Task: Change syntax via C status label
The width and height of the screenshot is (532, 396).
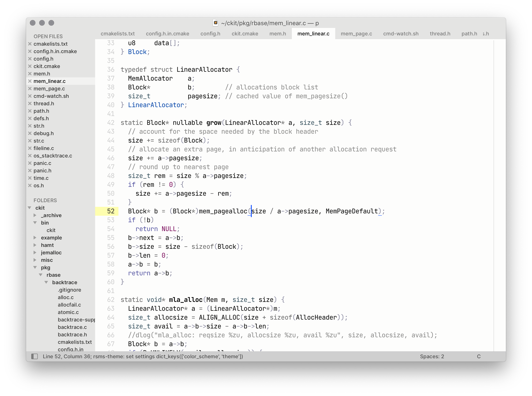Action: (479, 356)
